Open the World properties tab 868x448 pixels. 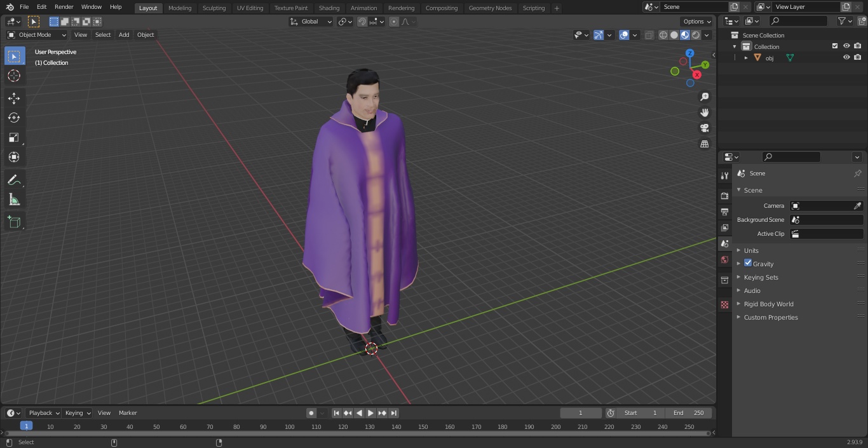724,259
